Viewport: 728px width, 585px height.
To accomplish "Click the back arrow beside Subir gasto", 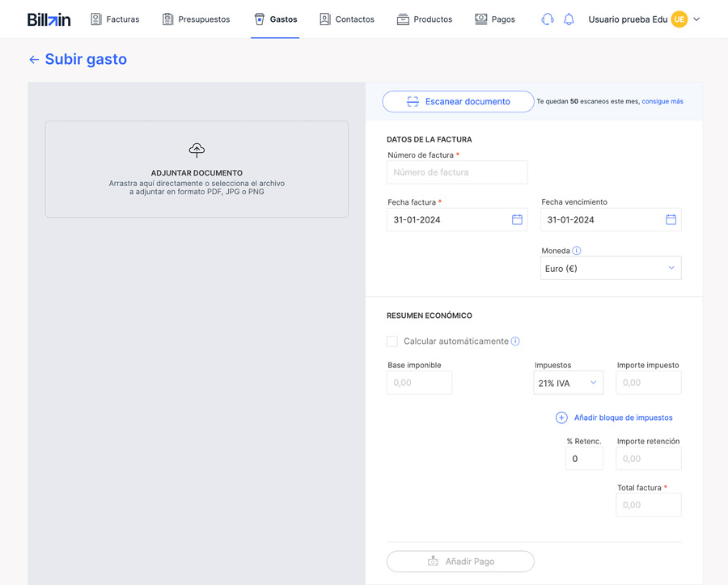I will pyautogui.click(x=34, y=59).
